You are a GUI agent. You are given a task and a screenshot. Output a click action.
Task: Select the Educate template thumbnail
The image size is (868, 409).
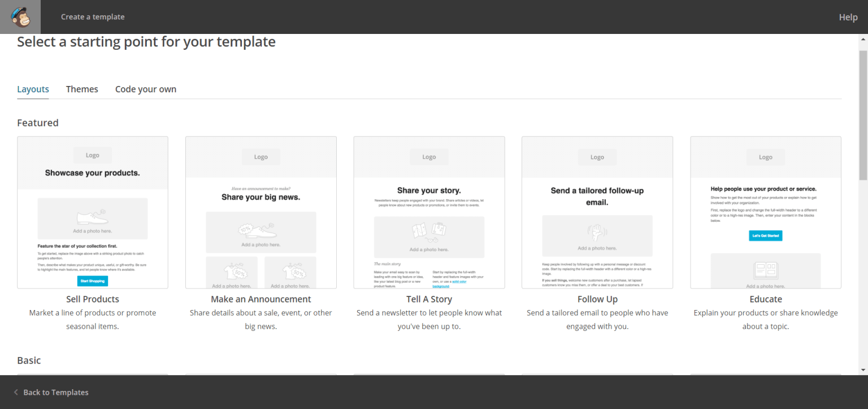tap(766, 212)
